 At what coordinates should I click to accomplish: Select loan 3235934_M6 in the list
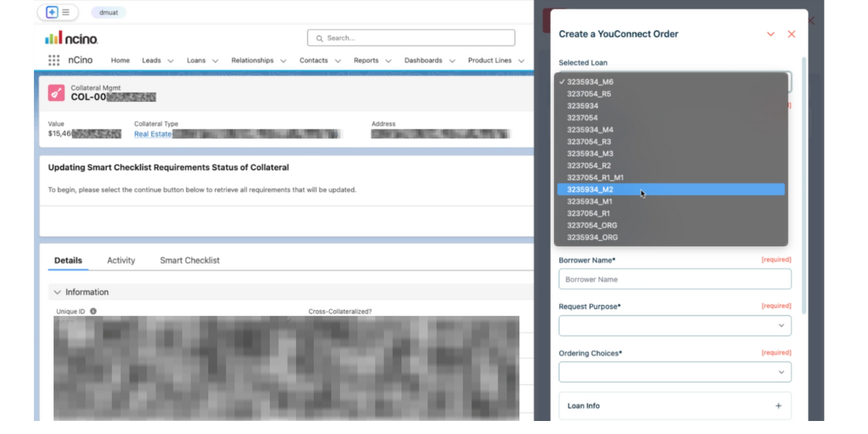(671, 82)
